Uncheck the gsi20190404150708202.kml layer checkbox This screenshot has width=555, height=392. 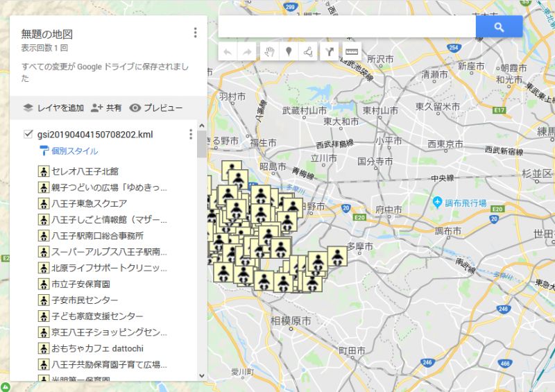[28, 134]
